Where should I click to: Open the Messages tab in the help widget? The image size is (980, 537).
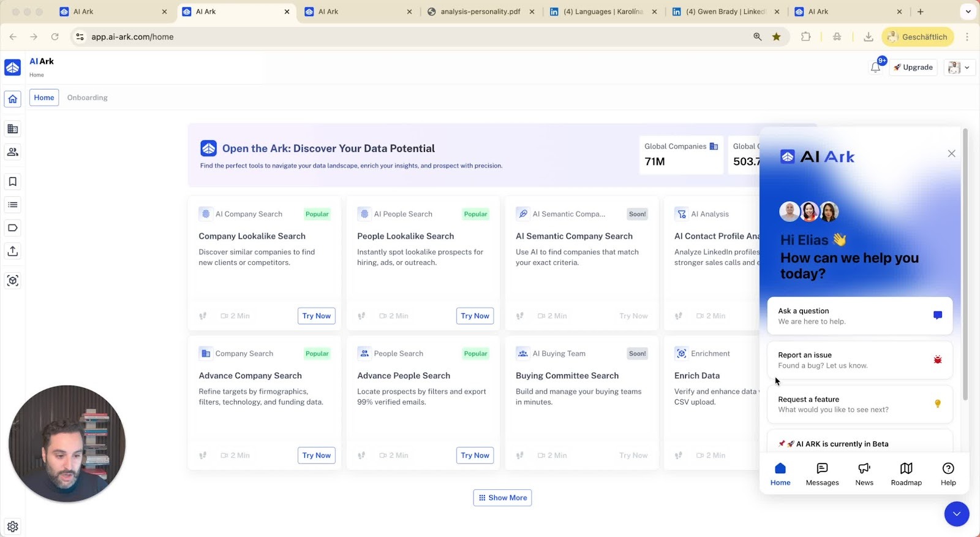pos(823,474)
